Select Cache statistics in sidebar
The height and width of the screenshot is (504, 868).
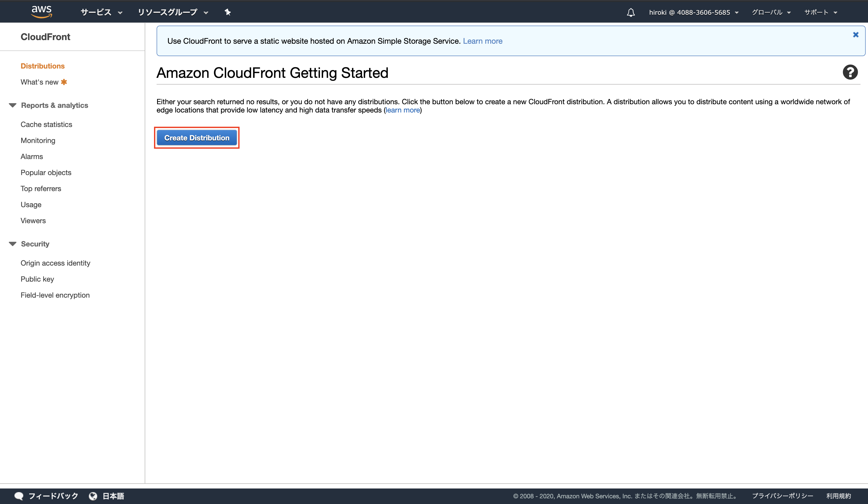pos(47,124)
